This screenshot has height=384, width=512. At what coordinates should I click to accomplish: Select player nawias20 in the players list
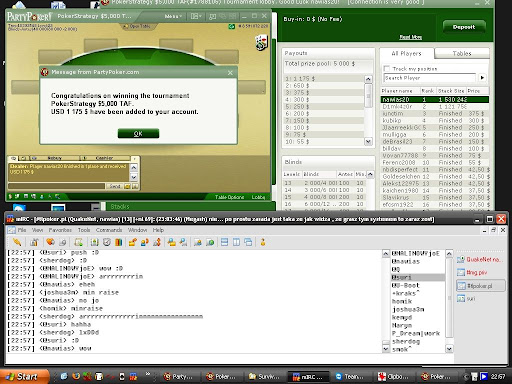pyautogui.click(x=435, y=100)
